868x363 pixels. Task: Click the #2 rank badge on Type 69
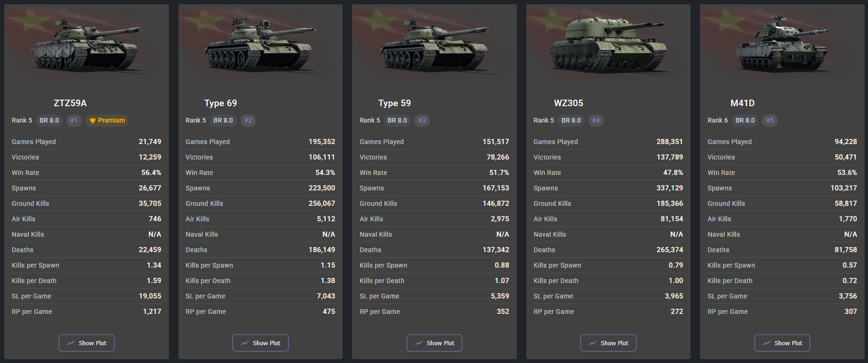[x=248, y=120]
